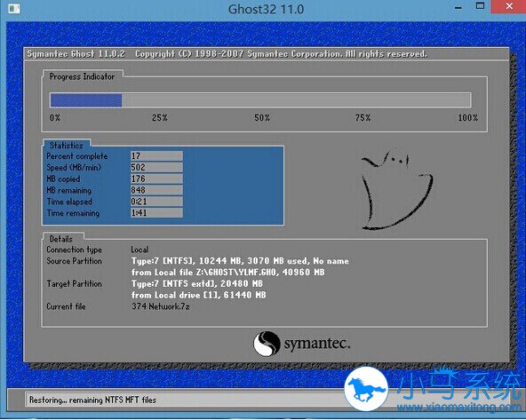Screen dimensions: 526x420
Task: Click the Type:7 [NTFS] 10244 MB line
Action: [x=240, y=261]
